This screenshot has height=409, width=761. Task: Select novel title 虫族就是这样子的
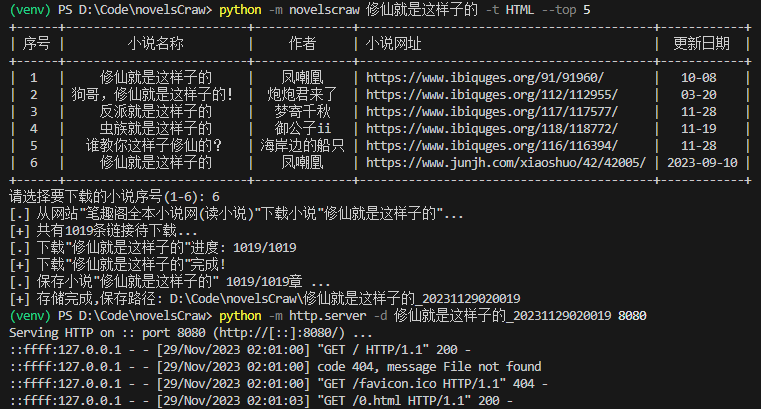click(x=155, y=129)
